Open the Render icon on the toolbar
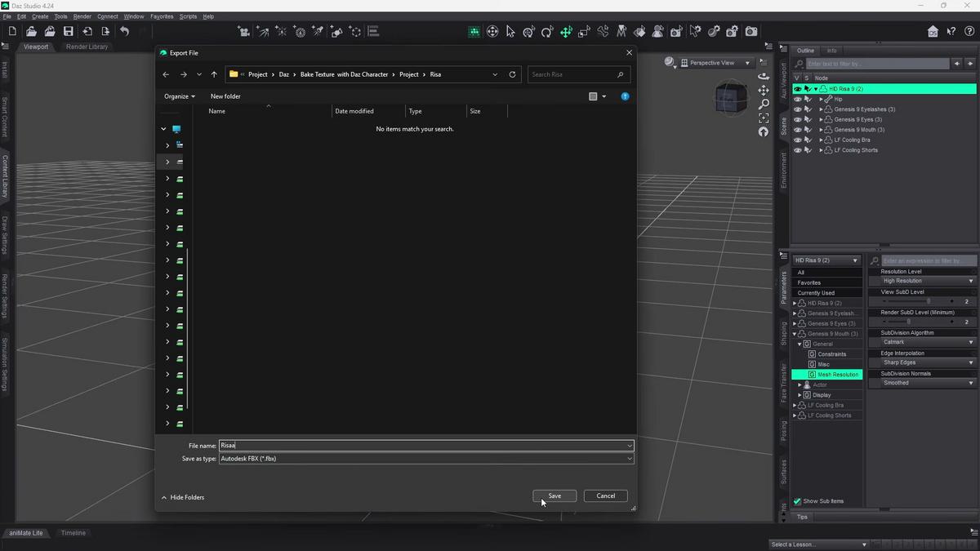Screen dimensions: 980x551 (x=751, y=31)
